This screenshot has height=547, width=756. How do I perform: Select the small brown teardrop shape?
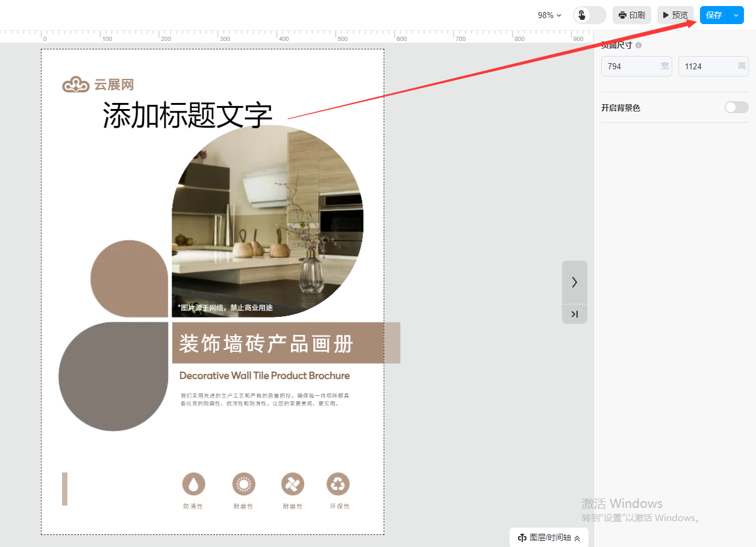pyautogui.click(x=129, y=278)
